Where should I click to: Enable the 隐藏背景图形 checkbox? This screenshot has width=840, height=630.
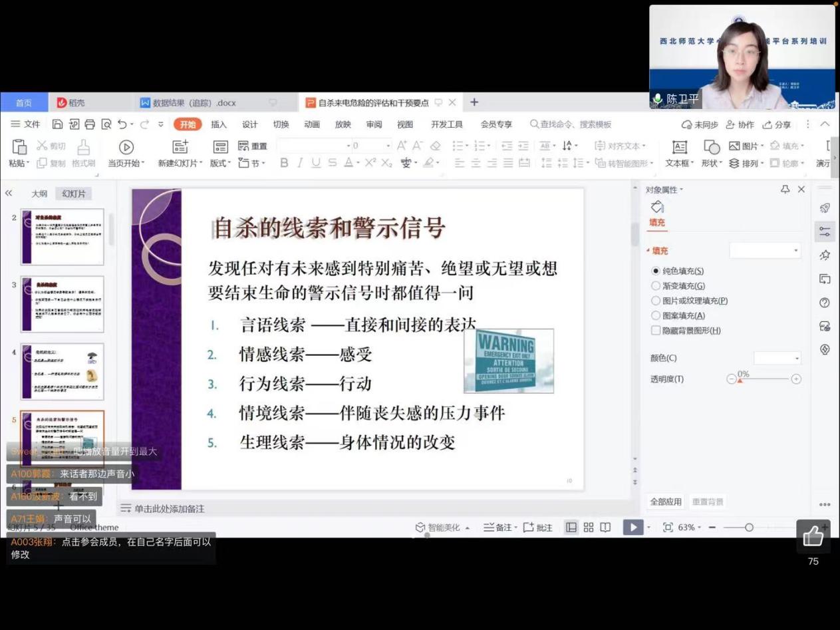656,331
